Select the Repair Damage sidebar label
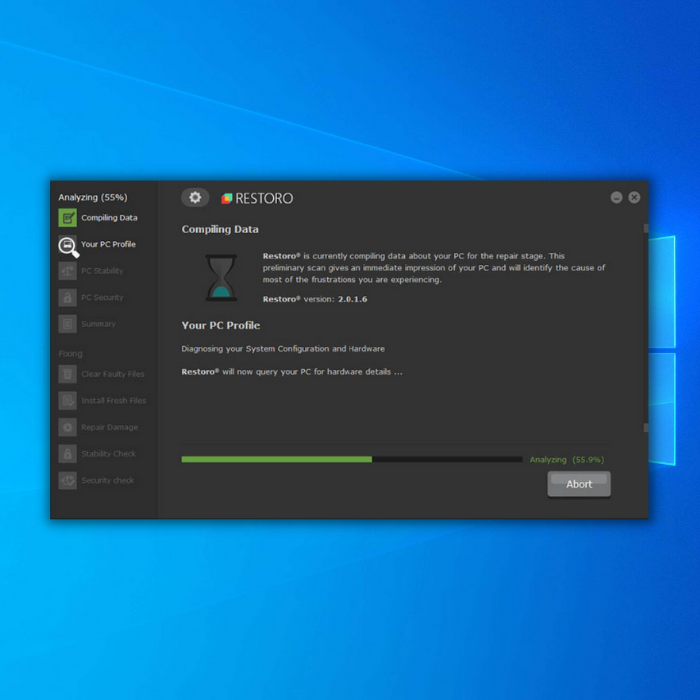Viewport: 700px width, 700px height. pyautogui.click(x=110, y=427)
